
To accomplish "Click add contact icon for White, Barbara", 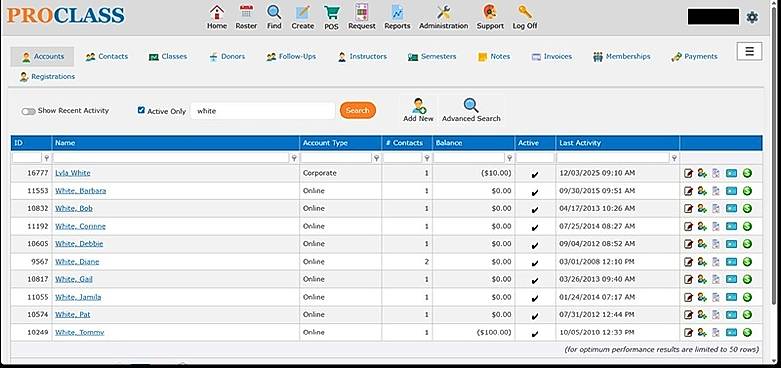I will [x=702, y=191].
